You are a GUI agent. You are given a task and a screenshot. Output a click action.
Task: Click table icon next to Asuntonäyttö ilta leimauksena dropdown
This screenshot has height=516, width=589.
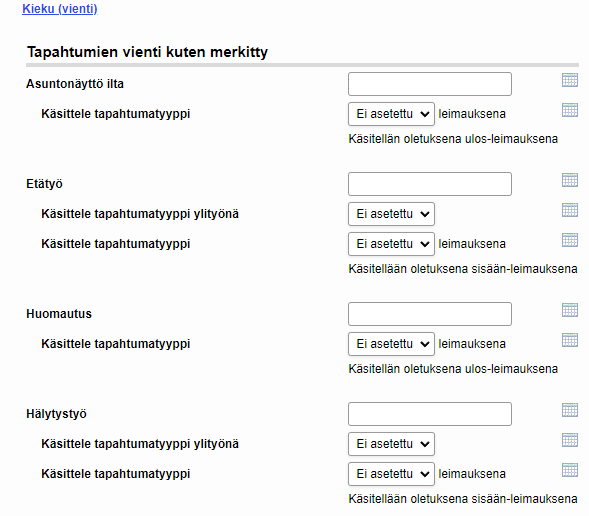(x=569, y=110)
